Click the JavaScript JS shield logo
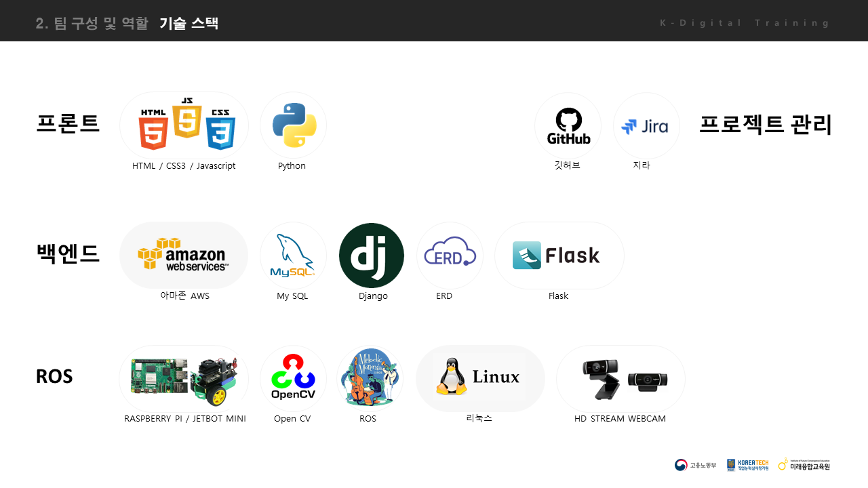 (186, 118)
